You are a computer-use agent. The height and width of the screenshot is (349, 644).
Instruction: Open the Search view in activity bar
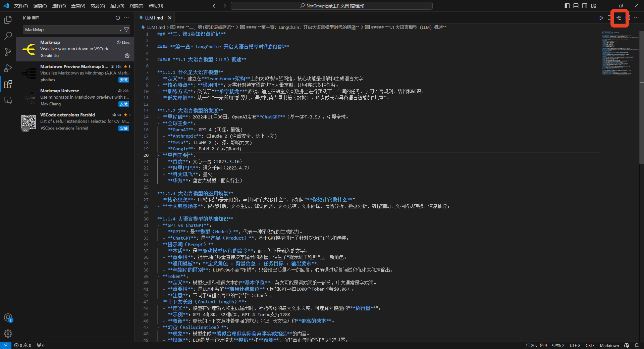click(x=8, y=36)
